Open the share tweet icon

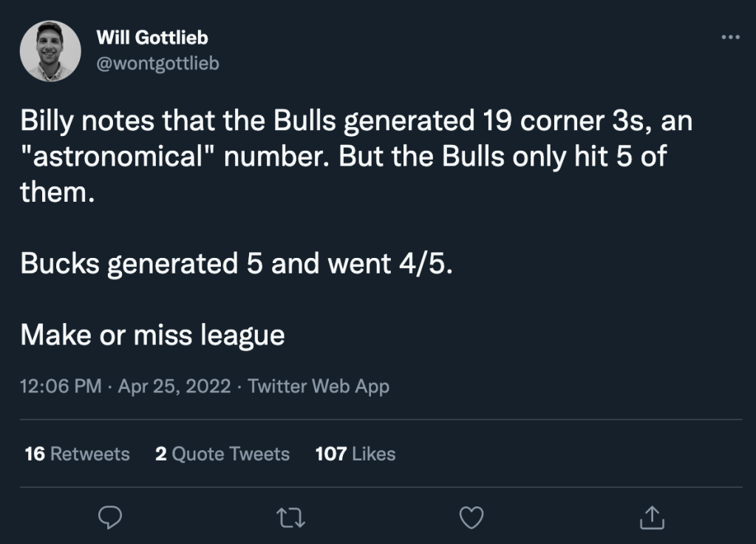[x=651, y=517]
